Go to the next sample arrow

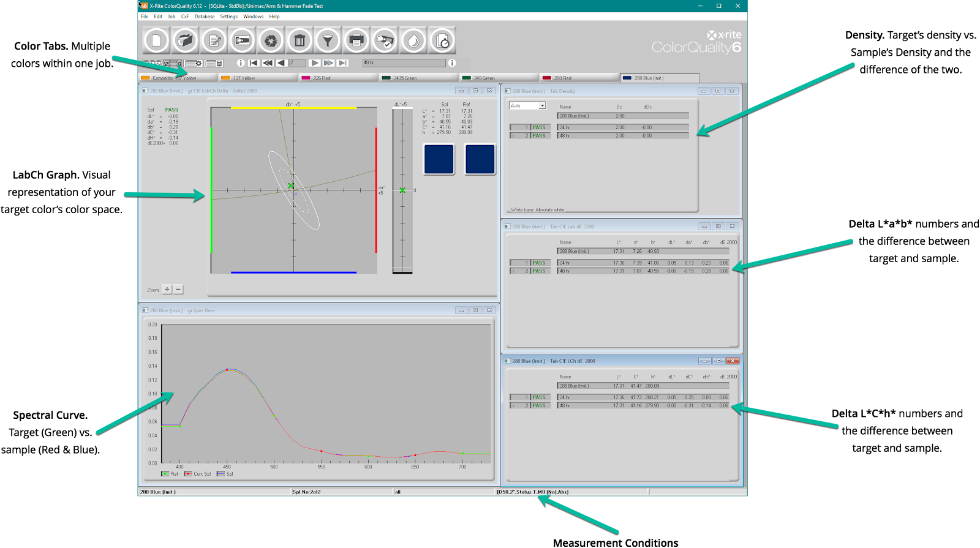pos(314,63)
